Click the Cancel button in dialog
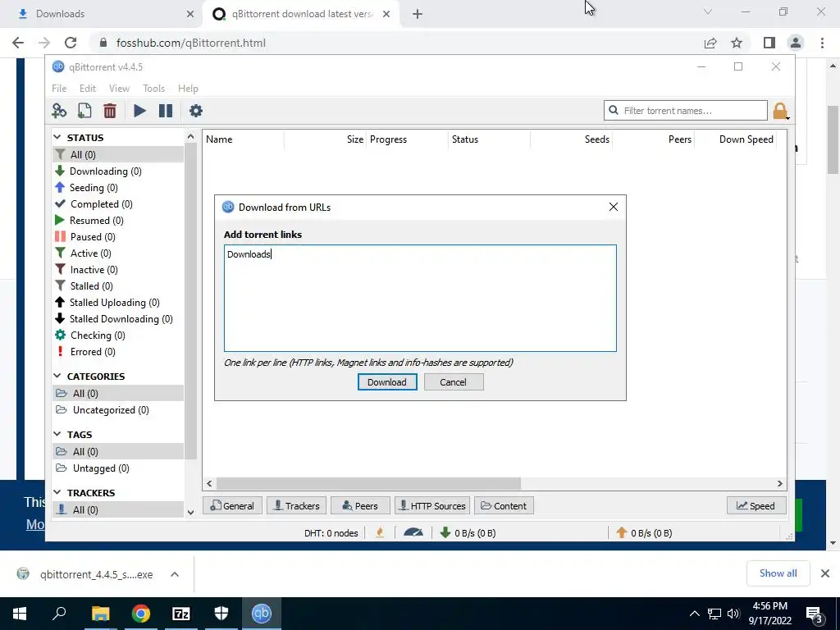Image resolution: width=840 pixels, height=630 pixels. 454,382
